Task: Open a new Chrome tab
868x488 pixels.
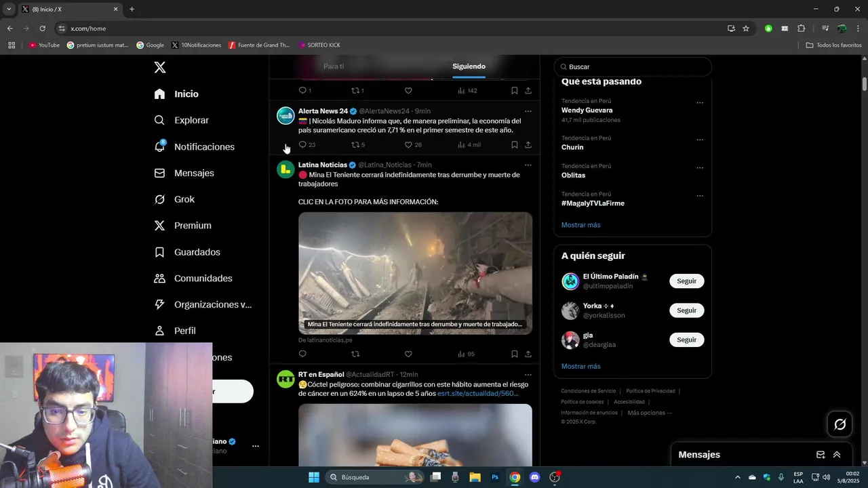Action: pyautogui.click(x=132, y=9)
